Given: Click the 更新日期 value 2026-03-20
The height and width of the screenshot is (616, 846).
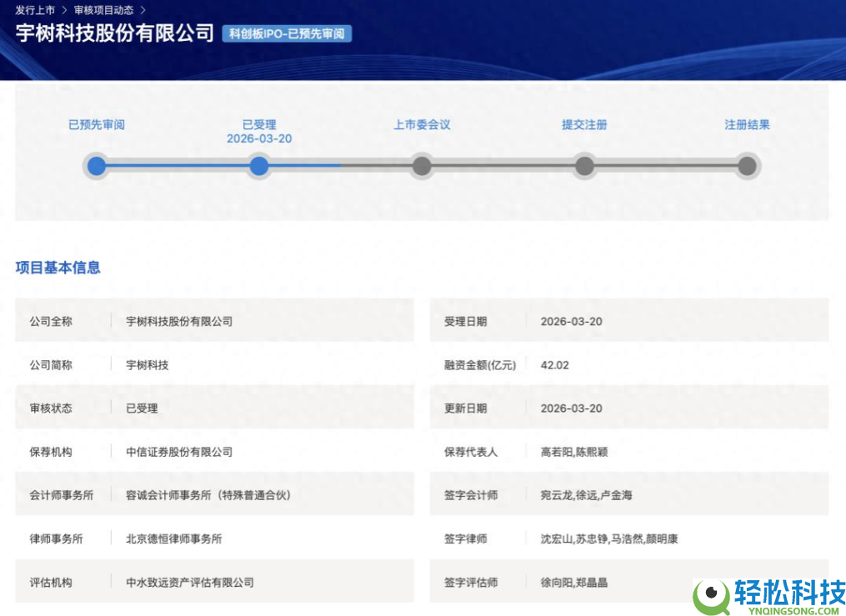Looking at the screenshot, I should pos(572,408).
